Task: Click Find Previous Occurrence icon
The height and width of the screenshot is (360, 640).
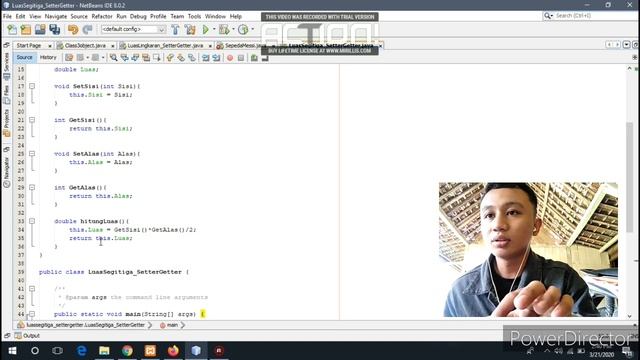Action: pyautogui.click(x=124, y=58)
